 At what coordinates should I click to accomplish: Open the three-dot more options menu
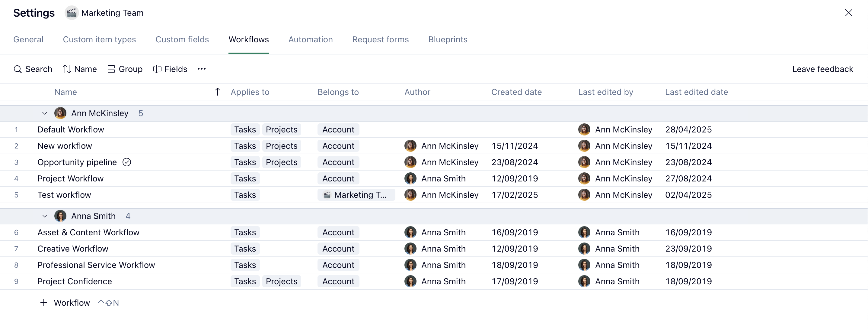[202, 69]
